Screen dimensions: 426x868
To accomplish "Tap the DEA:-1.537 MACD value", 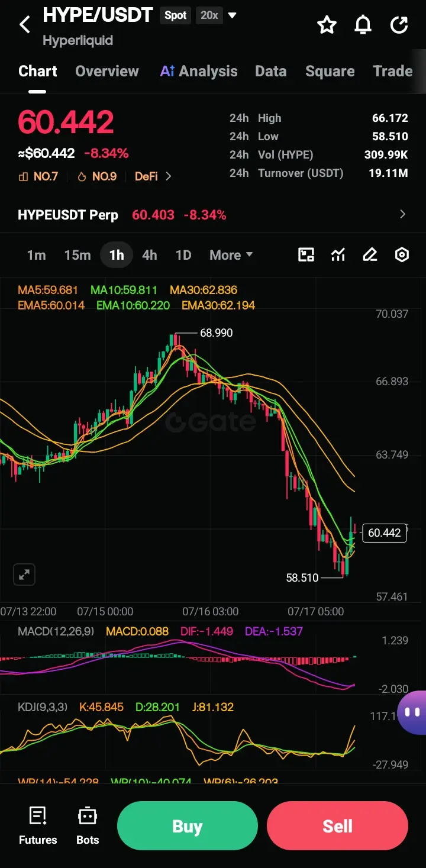I will (x=274, y=631).
